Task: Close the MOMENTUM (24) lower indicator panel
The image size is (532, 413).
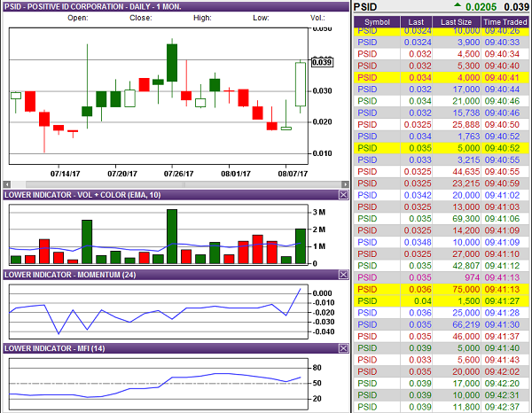Action: (x=343, y=275)
